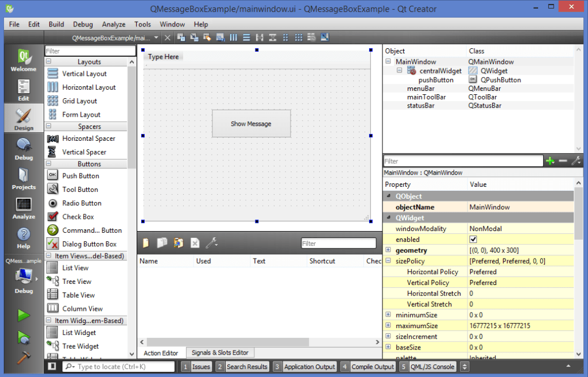Image resolution: width=588 pixels, height=377 pixels.
Task: Create a new action in the Action Editor
Action: (146, 243)
